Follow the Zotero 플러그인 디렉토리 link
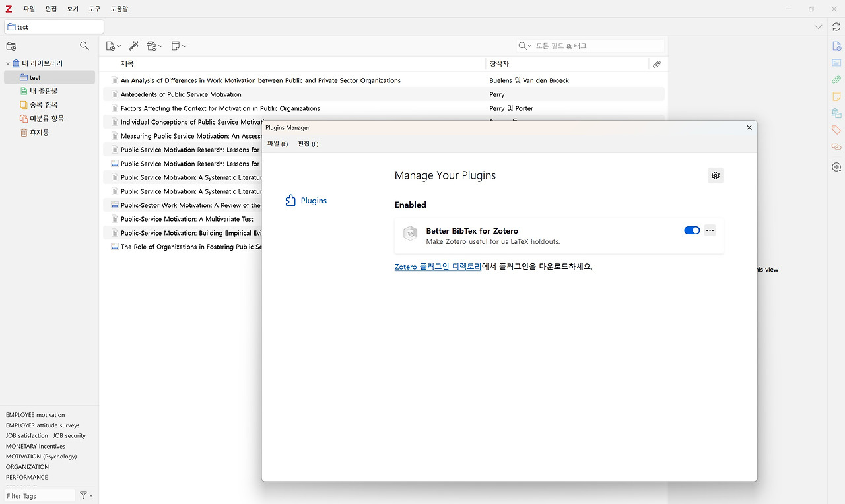 438,267
